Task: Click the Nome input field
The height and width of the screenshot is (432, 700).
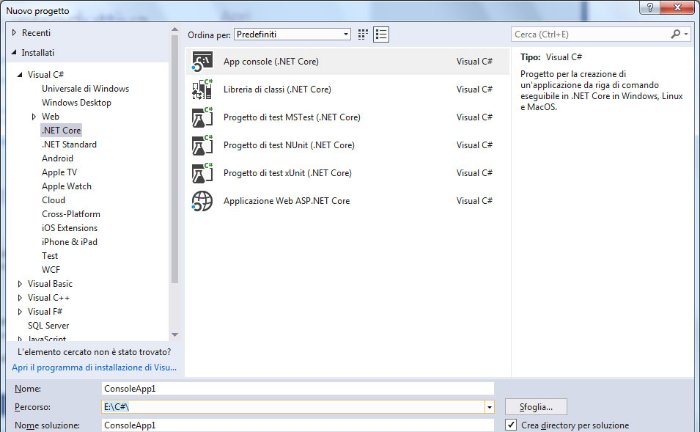Action: coord(298,389)
